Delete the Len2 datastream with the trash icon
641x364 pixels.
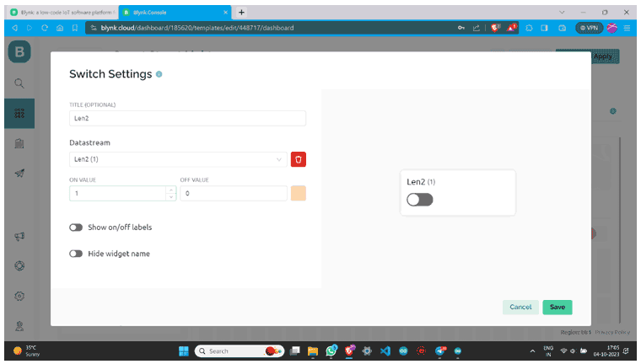tap(298, 159)
